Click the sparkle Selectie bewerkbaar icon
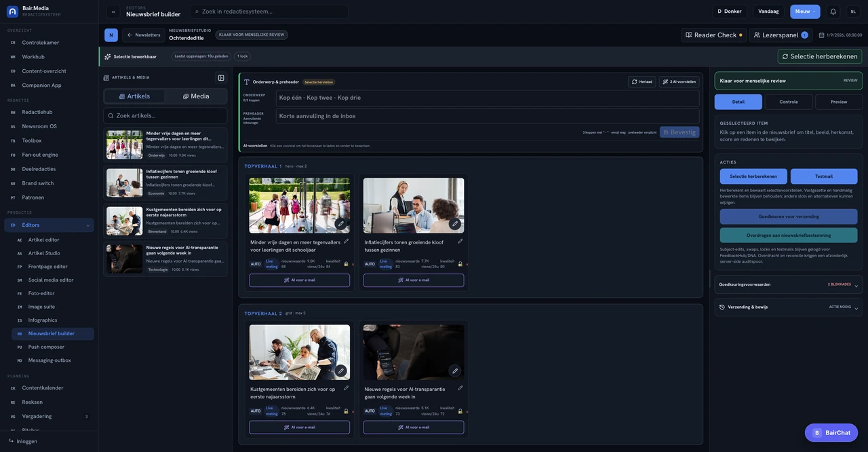This screenshot has height=452, width=868. [x=107, y=56]
